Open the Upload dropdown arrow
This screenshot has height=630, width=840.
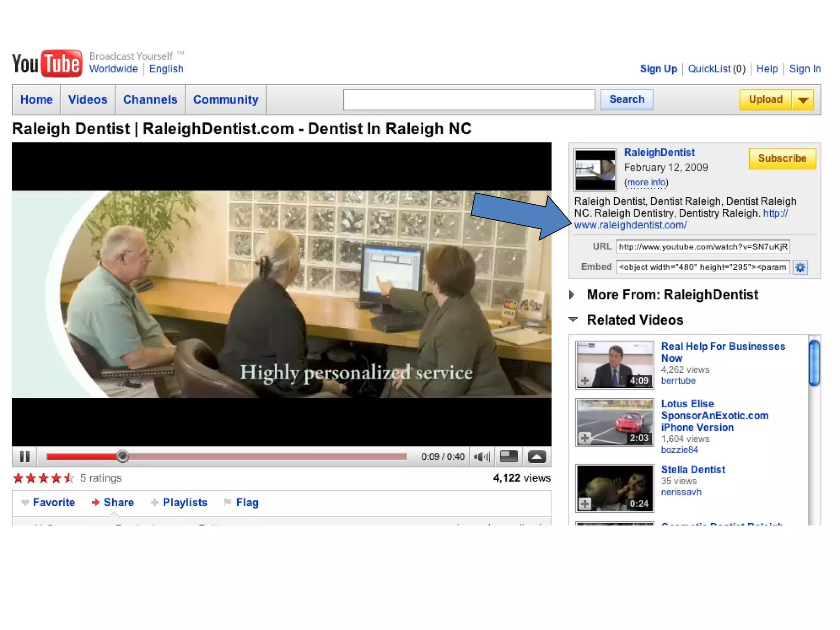[803, 100]
